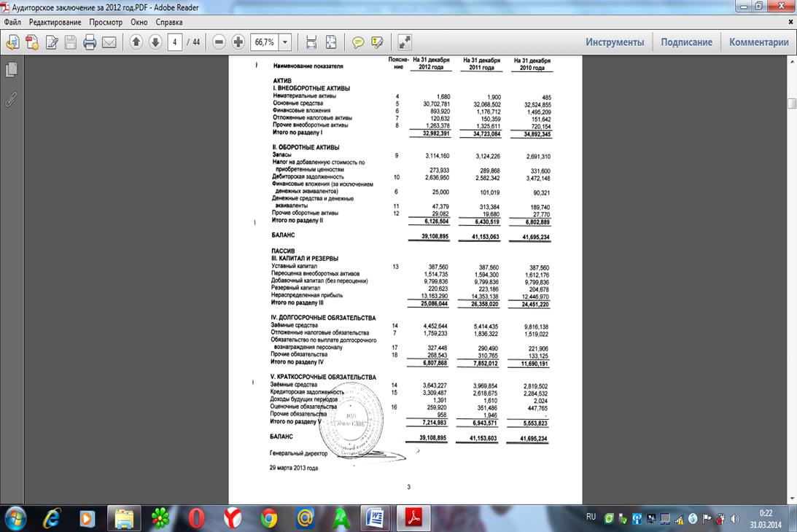
Task: Open the Подписание pane
Action: (x=686, y=42)
